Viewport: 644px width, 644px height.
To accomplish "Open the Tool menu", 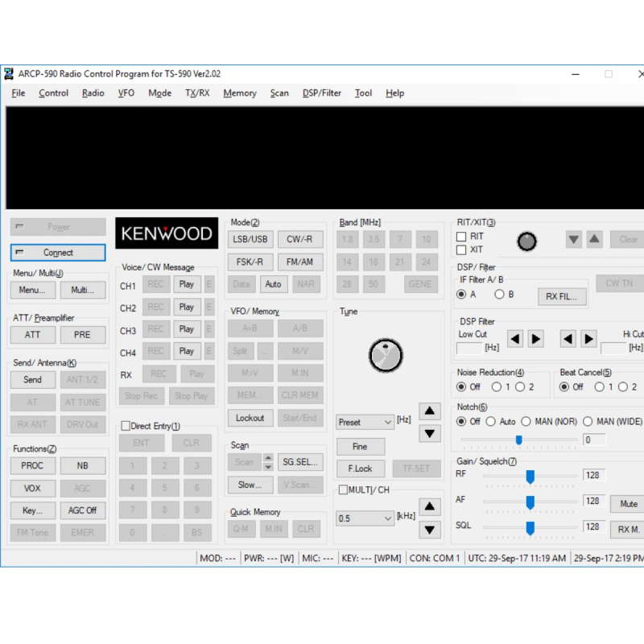I will (363, 93).
